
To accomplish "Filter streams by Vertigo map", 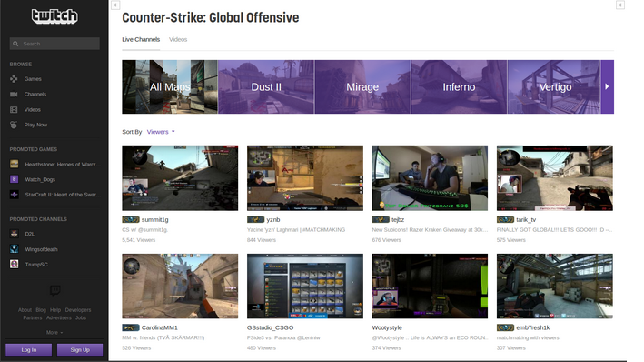I will click(x=554, y=86).
